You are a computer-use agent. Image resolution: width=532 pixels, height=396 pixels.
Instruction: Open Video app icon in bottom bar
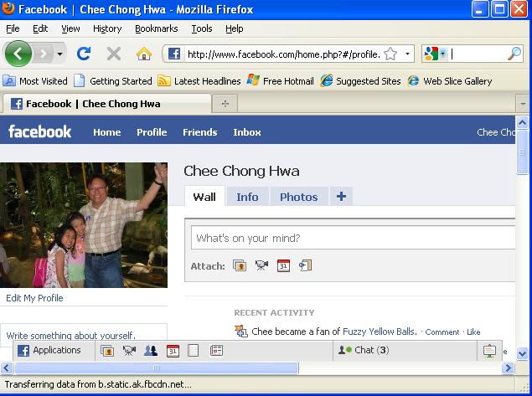point(129,351)
